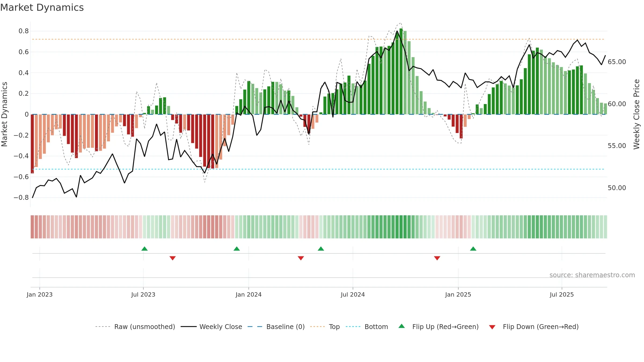The height and width of the screenshot is (362, 644).
Task: Click the first dark red bar at chart start
Action: point(32,144)
